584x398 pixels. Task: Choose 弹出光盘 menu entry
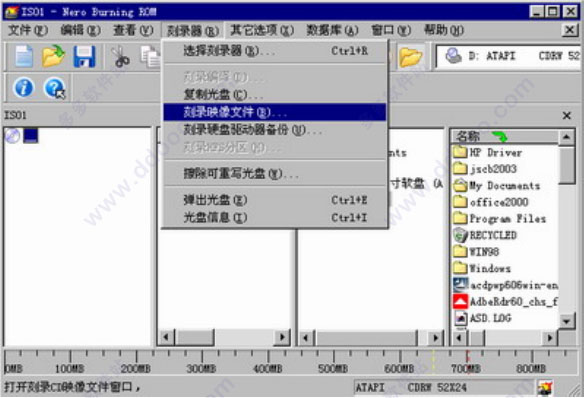[275, 200]
